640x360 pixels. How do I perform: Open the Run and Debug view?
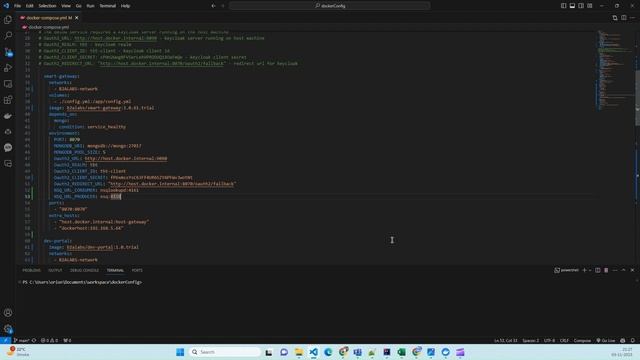[x=8, y=68]
